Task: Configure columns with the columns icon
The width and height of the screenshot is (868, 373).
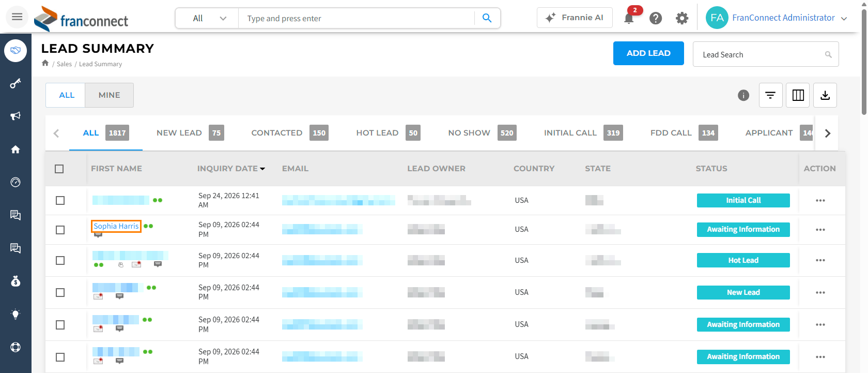Action: tap(798, 95)
